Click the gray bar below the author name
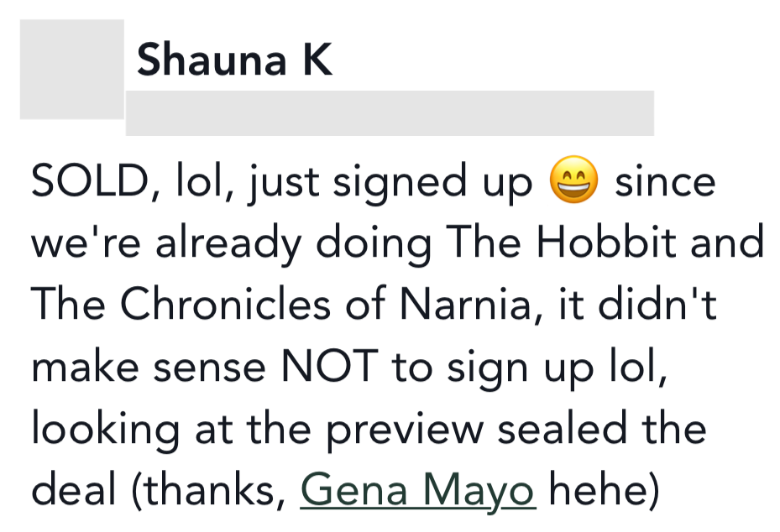780x532 pixels. 390,113
